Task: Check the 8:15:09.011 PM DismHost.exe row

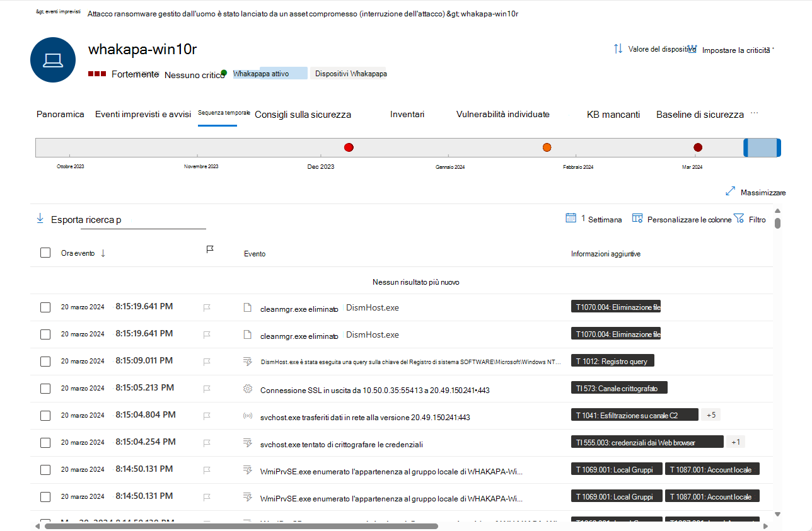Action: (45, 362)
